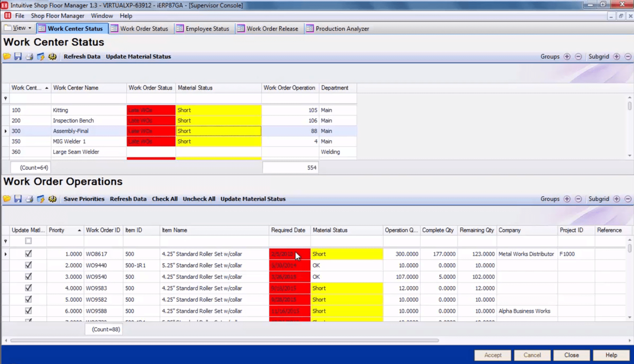The width and height of the screenshot is (634, 364).
Task: Click horizontal scrollbar thumb of Operations grid
Action: (225, 340)
